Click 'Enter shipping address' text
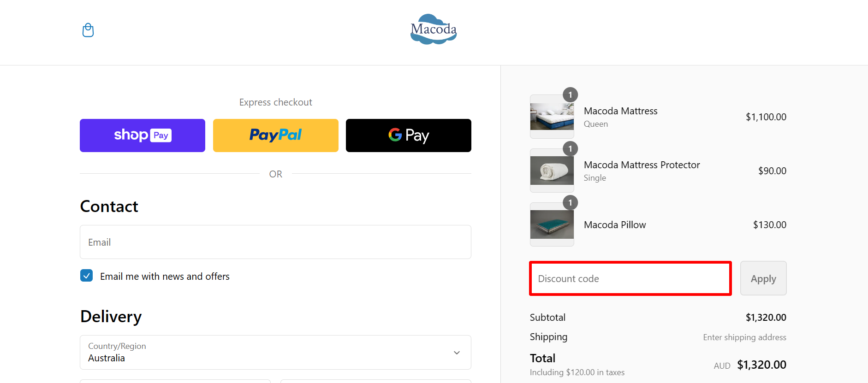The image size is (868, 383). click(744, 337)
